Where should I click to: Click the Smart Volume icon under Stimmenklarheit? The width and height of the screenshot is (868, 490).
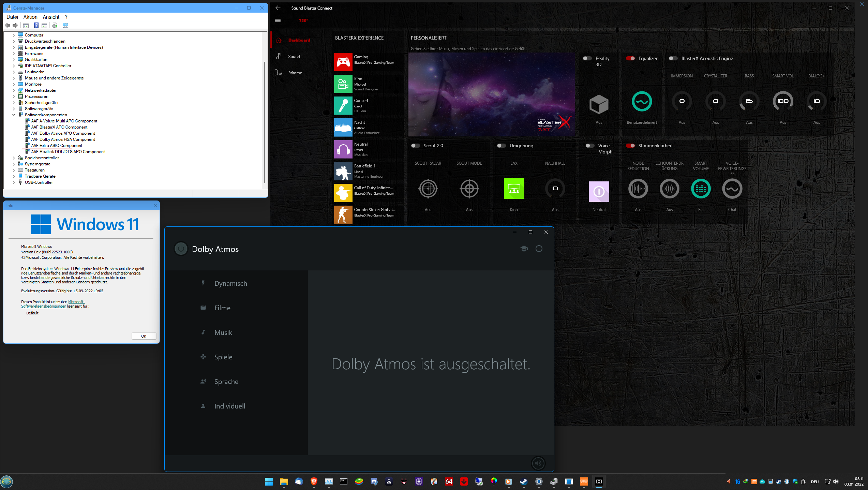coord(701,188)
